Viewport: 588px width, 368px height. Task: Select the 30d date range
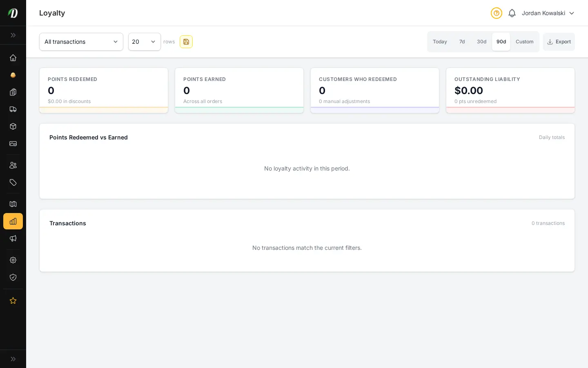click(x=481, y=42)
